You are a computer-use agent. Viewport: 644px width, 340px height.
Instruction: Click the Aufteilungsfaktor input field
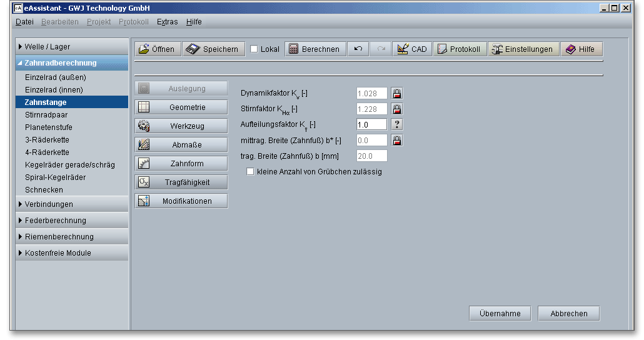pyautogui.click(x=371, y=124)
